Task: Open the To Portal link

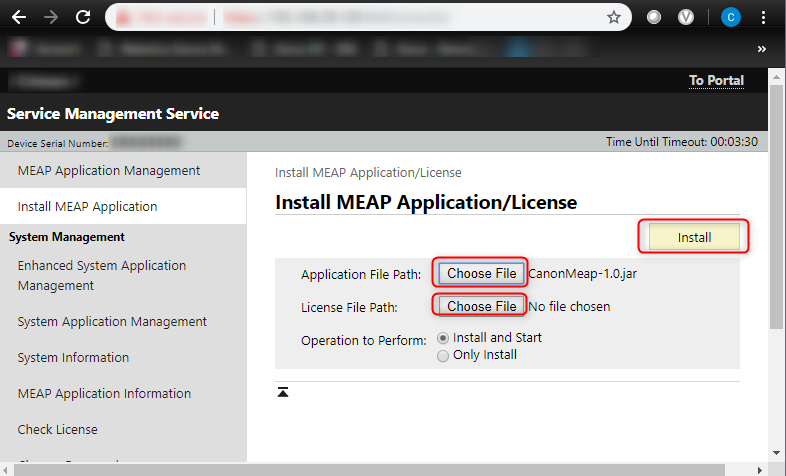Action: 716,81
